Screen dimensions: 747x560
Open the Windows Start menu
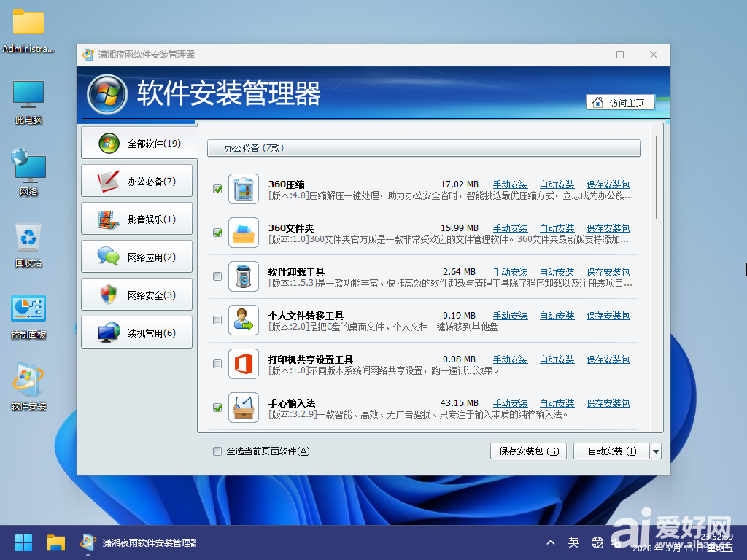pos(23,542)
